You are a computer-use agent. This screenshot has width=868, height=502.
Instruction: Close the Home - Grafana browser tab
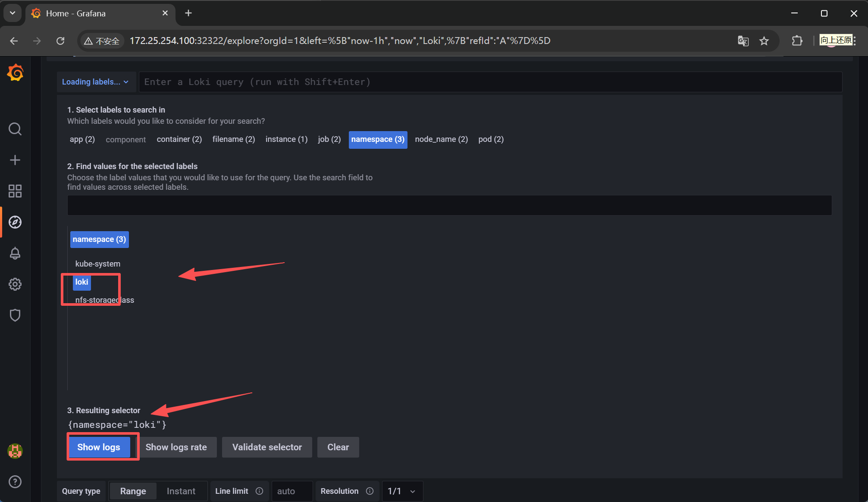pos(165,13)
